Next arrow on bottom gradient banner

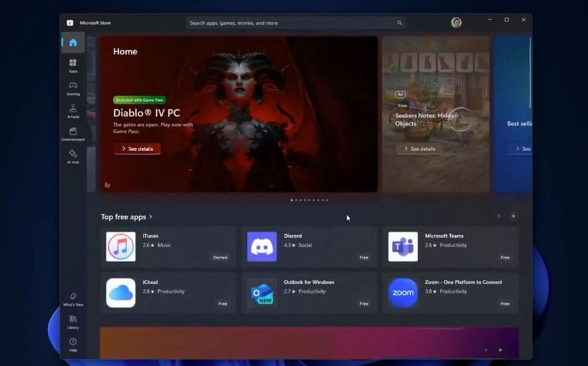500,350
